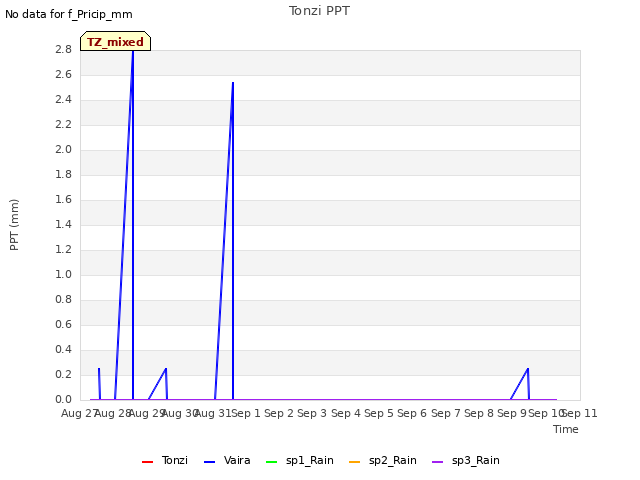This screenshot has width=640, height=480.
Task: Click the 'No data for f_Pricip_mm' message
Action: point(69,14)
